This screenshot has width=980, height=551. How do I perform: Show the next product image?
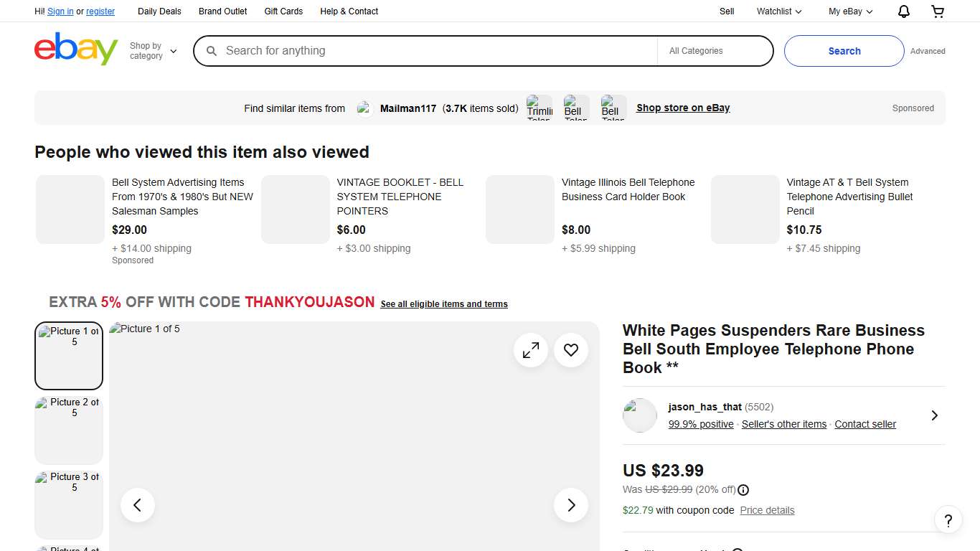click(570, 505)
